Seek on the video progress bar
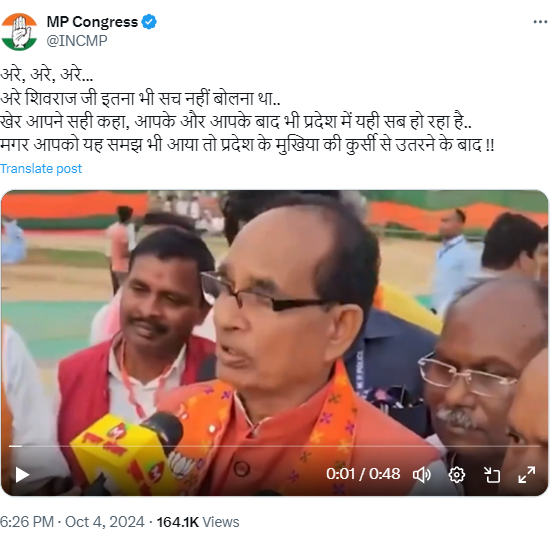This screenshot has height=541, width=559. coord(275,446)
